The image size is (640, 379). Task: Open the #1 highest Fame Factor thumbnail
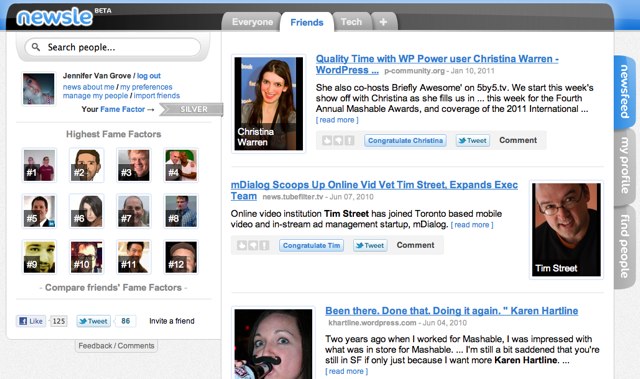click(x=39, y=165)
